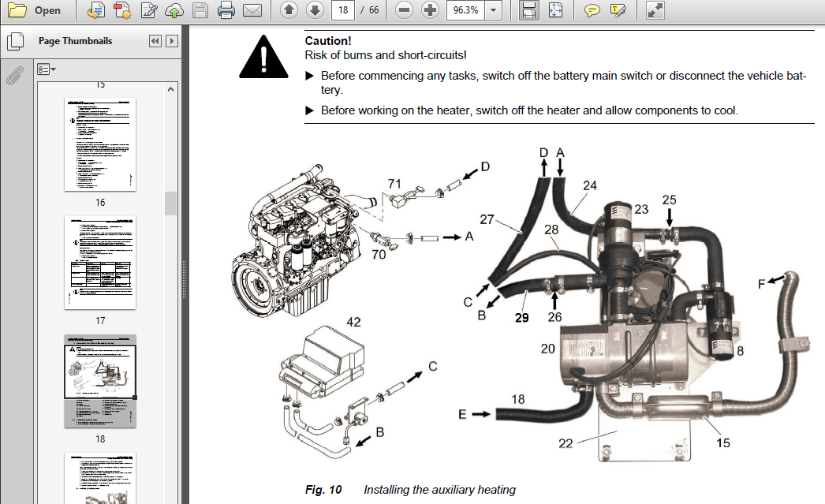Click the read mode expand icon
Viewport: 825px width, 504px height.
pos(655,10)
